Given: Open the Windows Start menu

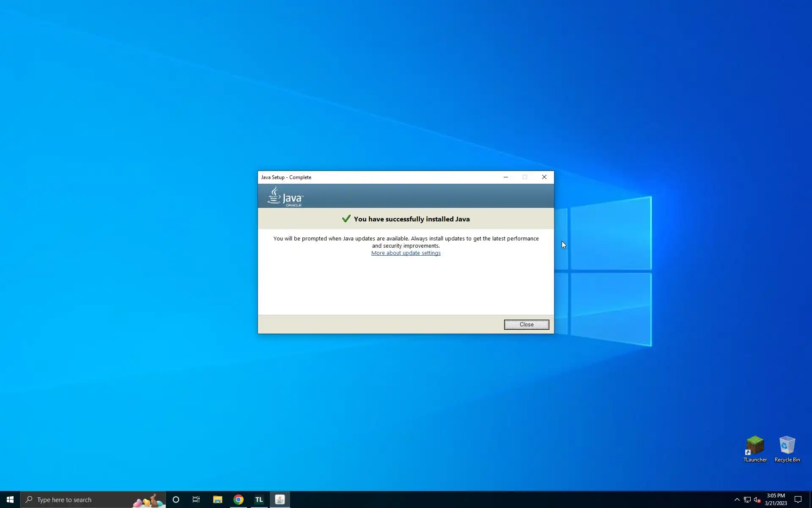Looking at the screenshot, I should pos(10,500).
